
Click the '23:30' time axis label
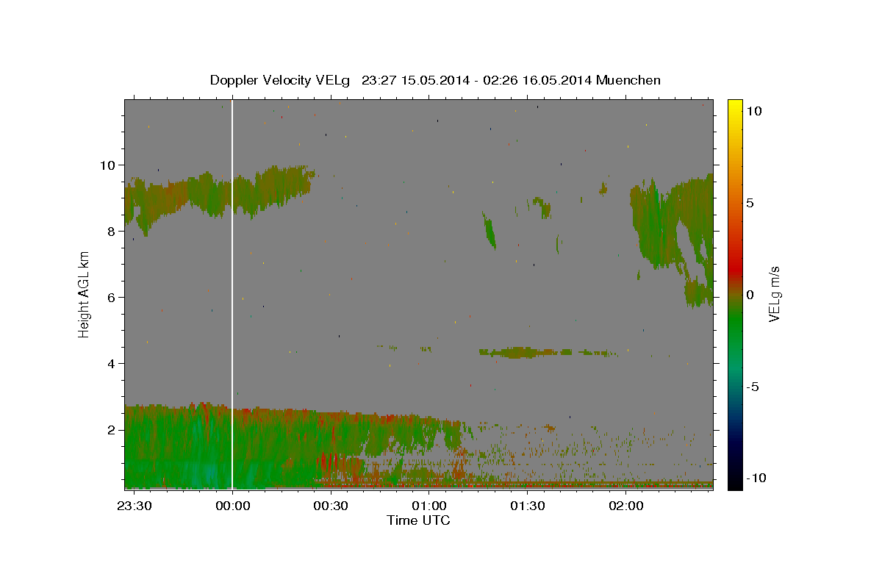tap(135, 506)
